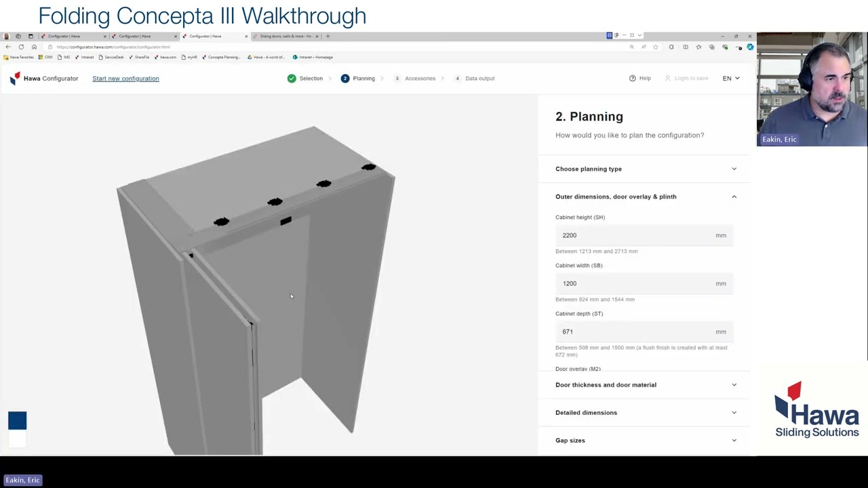Open the browser home page icon

coord(34,47)
